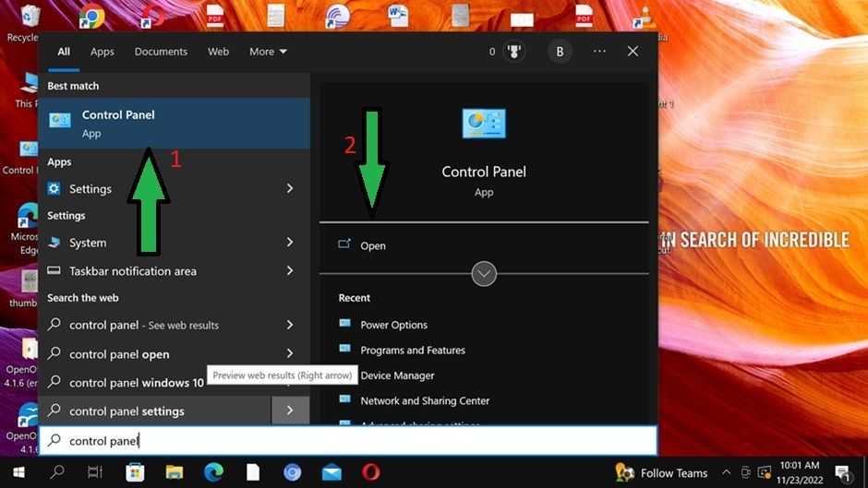This screenshot has width=868, height=488.
Task: Click the rewards trophy icon
Action: [x=513, y=52]
